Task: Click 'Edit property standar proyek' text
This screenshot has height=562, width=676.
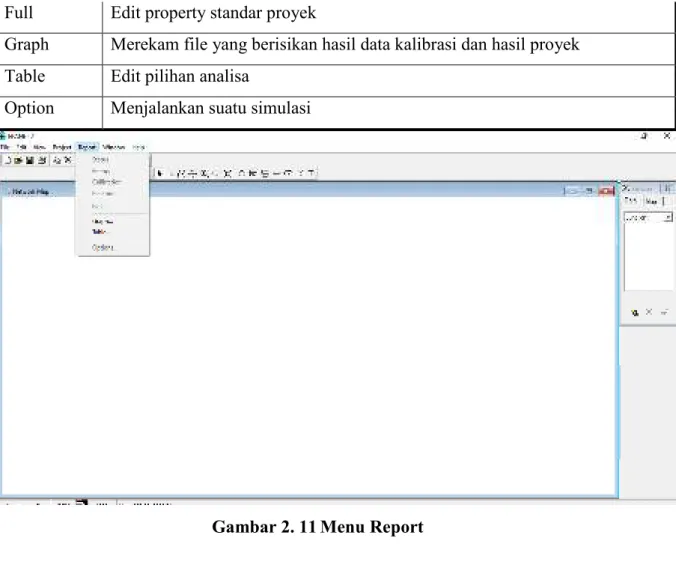Action: pyautogui.click(x=213, y=13)
